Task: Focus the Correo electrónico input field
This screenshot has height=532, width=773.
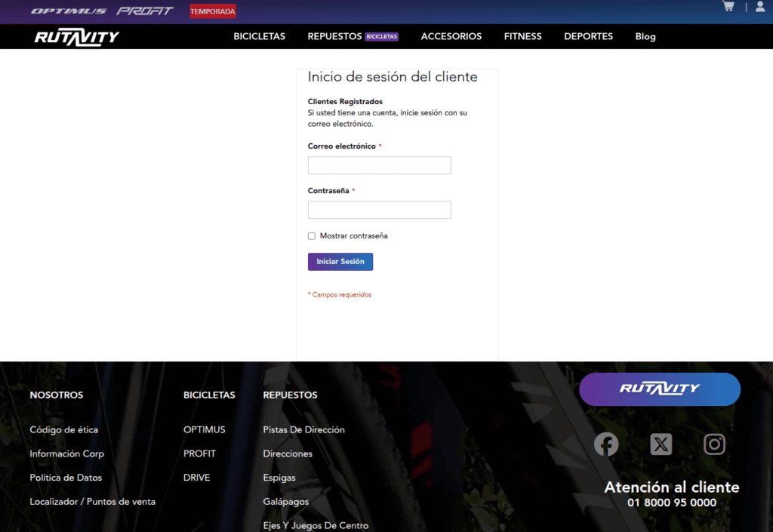Action: (379, 165)
